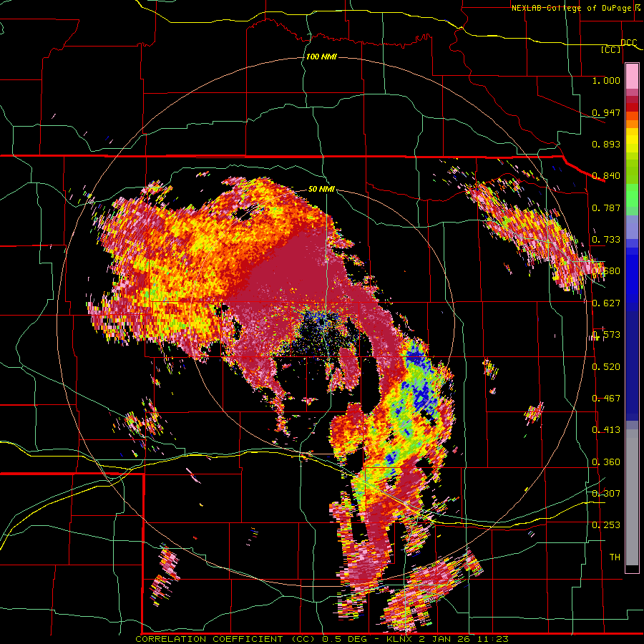Select the 0.733 scale value
This screenshot has height=644, width=644.
[606, 240]
